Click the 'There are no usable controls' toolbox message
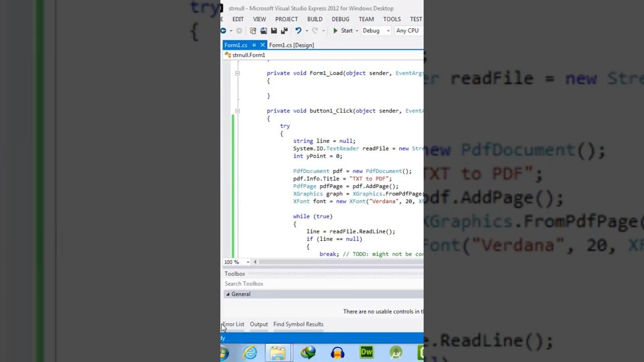644x362 pixels. pos(383,312)
